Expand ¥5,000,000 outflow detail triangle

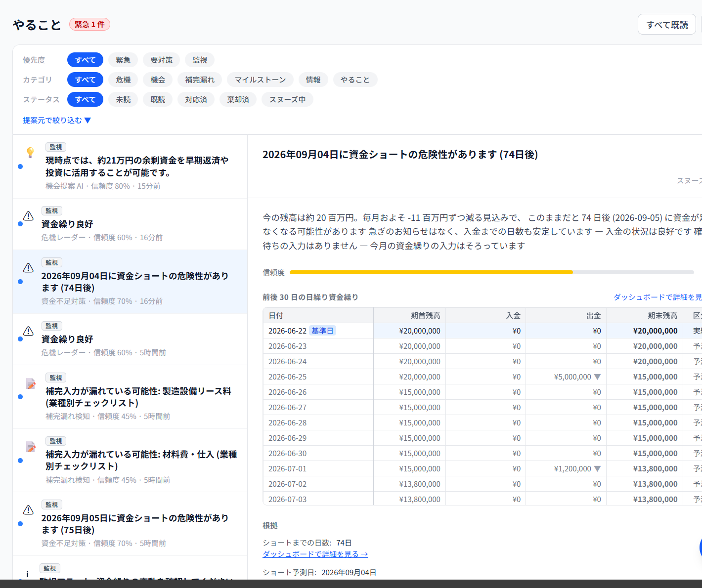coord(597,377)
